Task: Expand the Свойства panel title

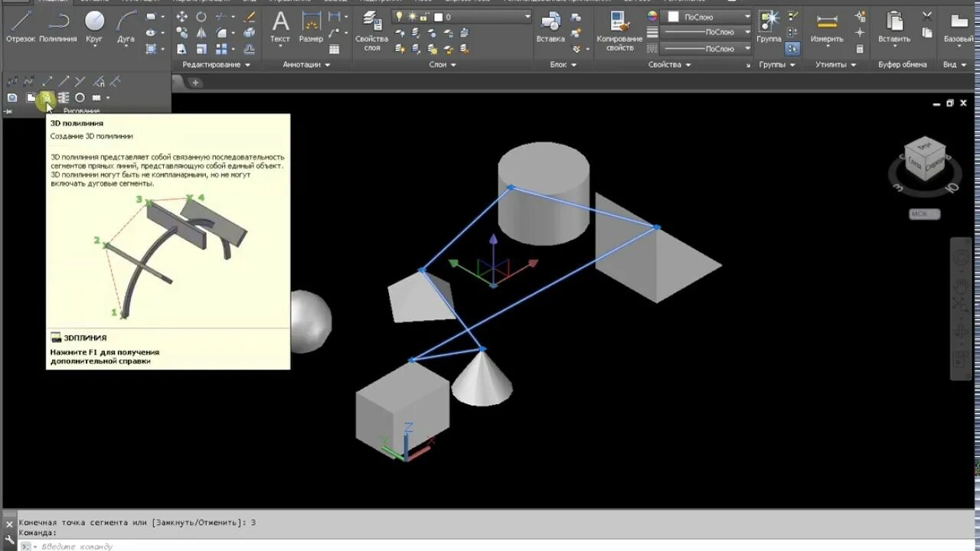Action: point(670,64)
